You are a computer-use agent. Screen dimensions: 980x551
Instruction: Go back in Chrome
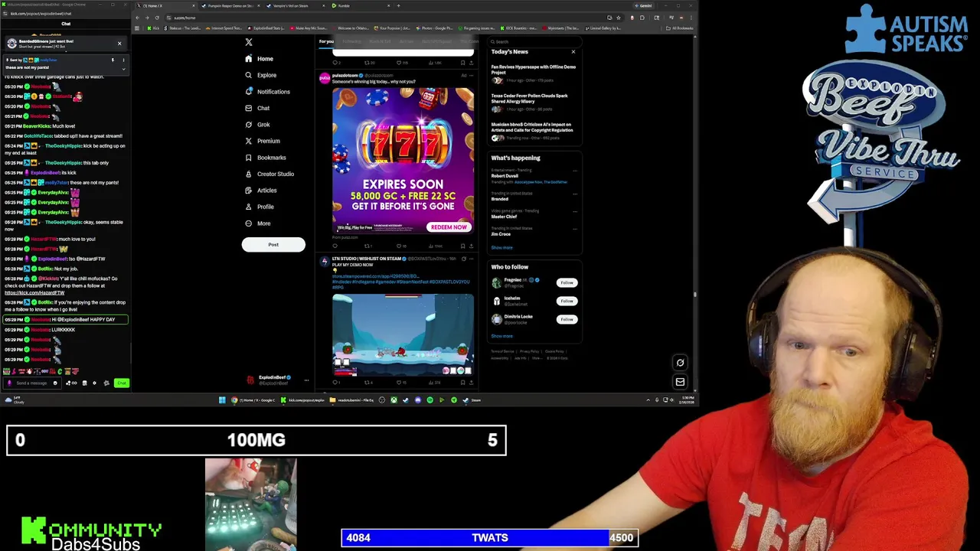(x=139, y=18)
